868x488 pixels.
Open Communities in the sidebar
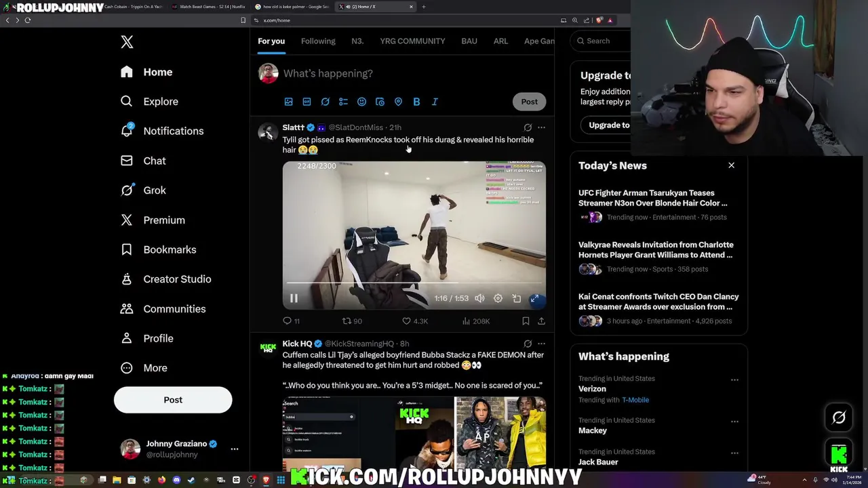(x=163, y=309)
